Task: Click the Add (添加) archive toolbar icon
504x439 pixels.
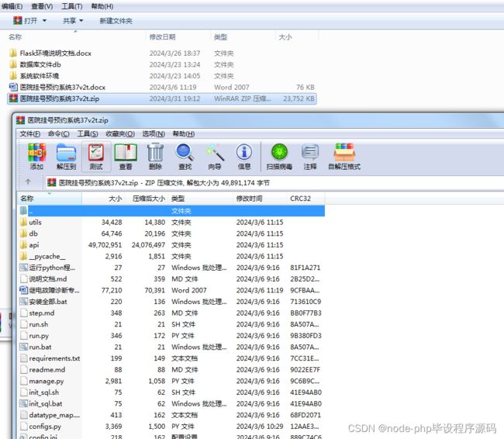Action: pyautogui.click(x=36, y=157)
